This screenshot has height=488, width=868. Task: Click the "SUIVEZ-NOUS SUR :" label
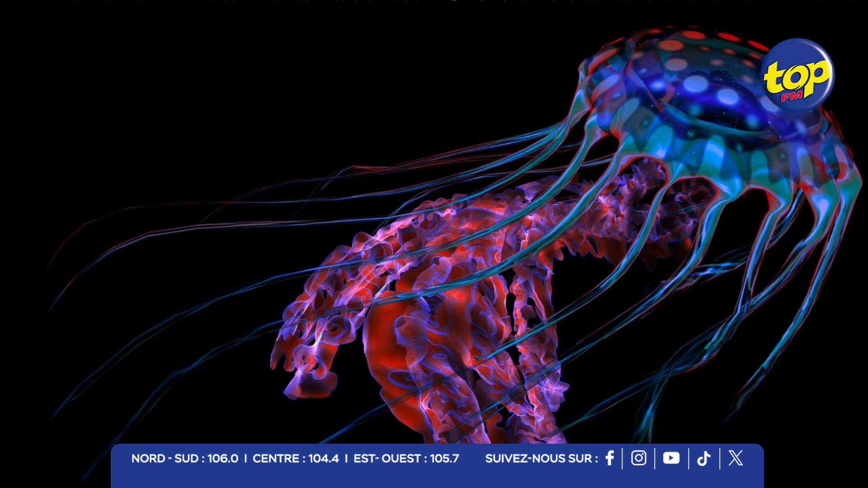click(541, 459)
